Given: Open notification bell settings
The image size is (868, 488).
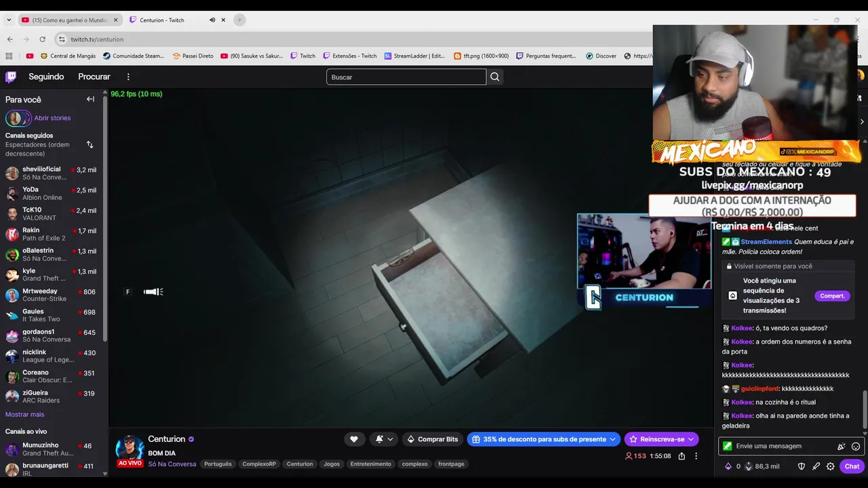Looking at the screenshot, I should tap(384, 439).
